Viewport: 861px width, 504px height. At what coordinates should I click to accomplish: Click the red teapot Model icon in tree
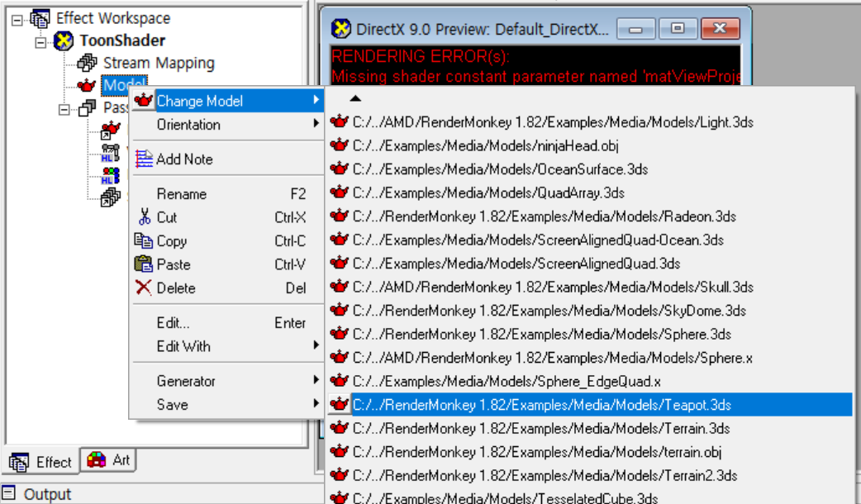[86, 85]
